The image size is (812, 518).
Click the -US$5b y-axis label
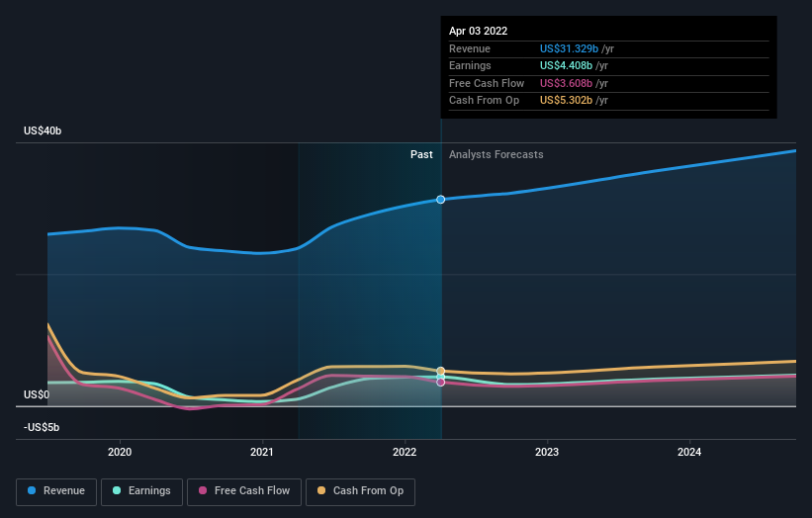42,427
